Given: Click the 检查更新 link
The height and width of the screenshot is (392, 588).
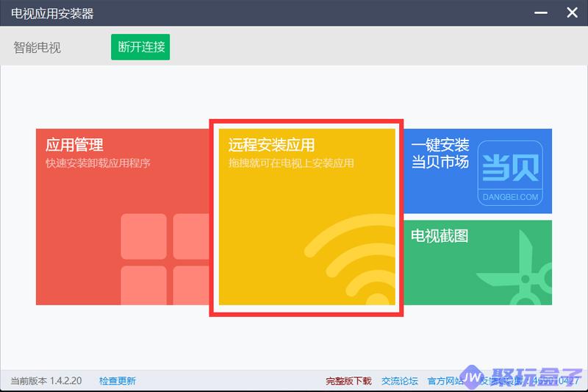Looking at the screenshot, I should [x=118, y=381].
